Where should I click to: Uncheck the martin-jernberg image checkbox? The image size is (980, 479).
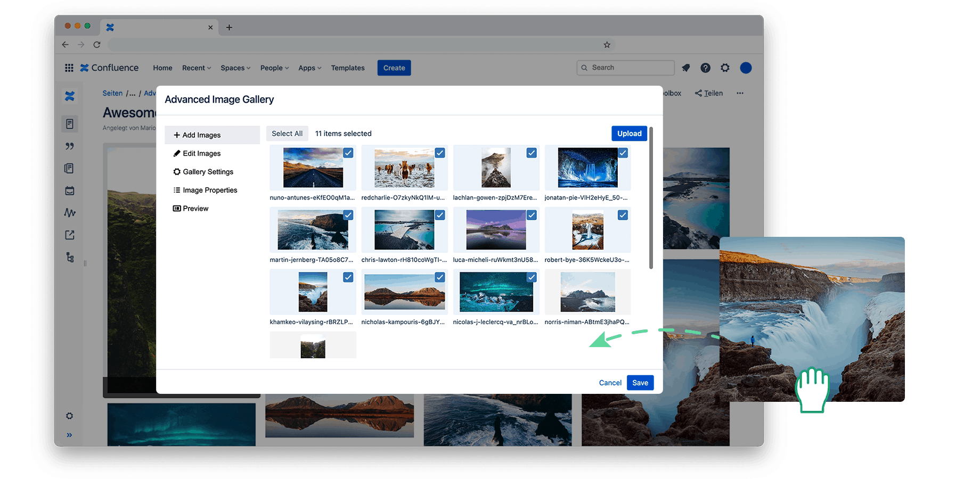348,215
